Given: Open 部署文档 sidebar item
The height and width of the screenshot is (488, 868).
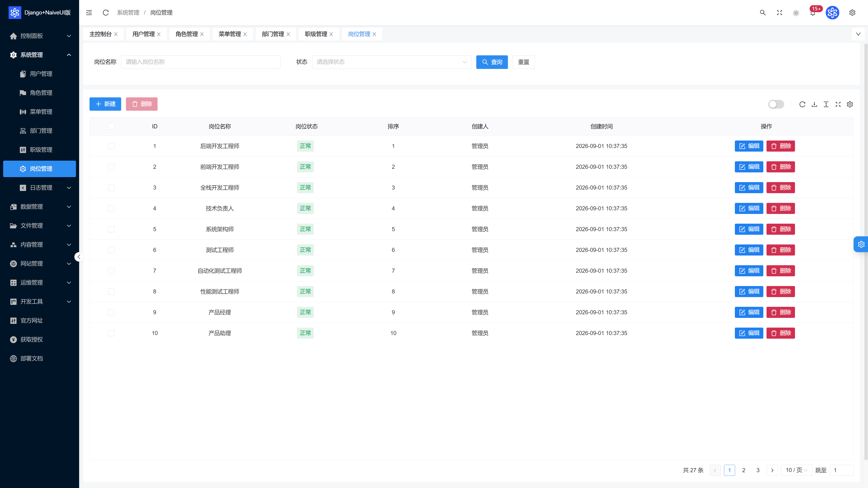Looking at the screenshot, I should pyautogui.click(x=39, y=358).
